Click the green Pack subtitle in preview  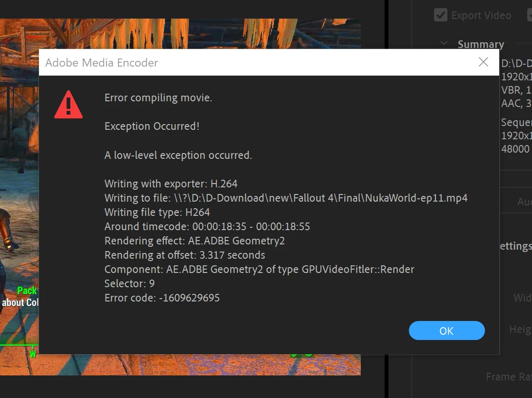coord(27,291)
